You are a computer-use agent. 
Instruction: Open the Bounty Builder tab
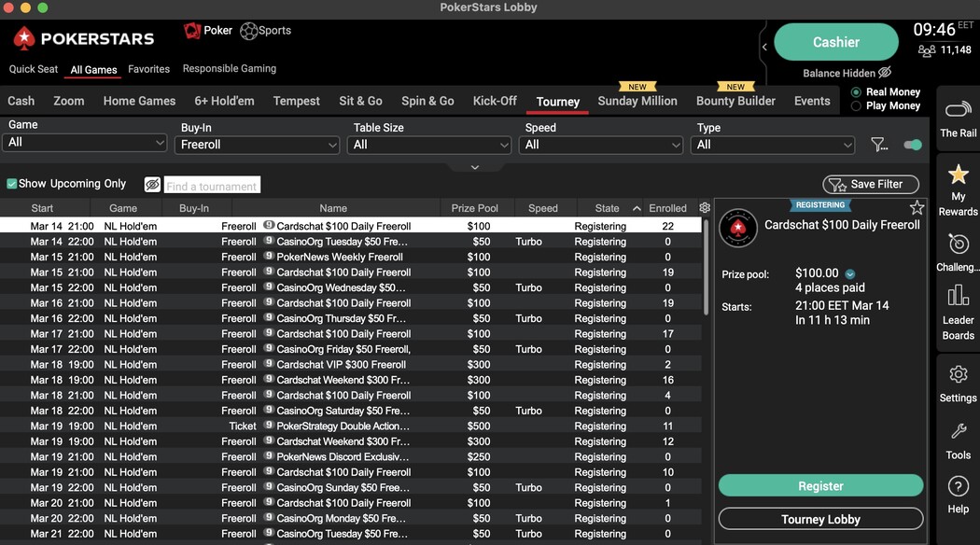pos(735,101)
